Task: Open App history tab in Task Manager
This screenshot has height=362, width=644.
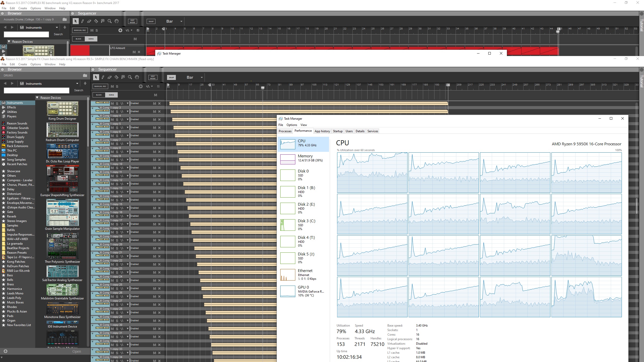Action: point(322,131)
